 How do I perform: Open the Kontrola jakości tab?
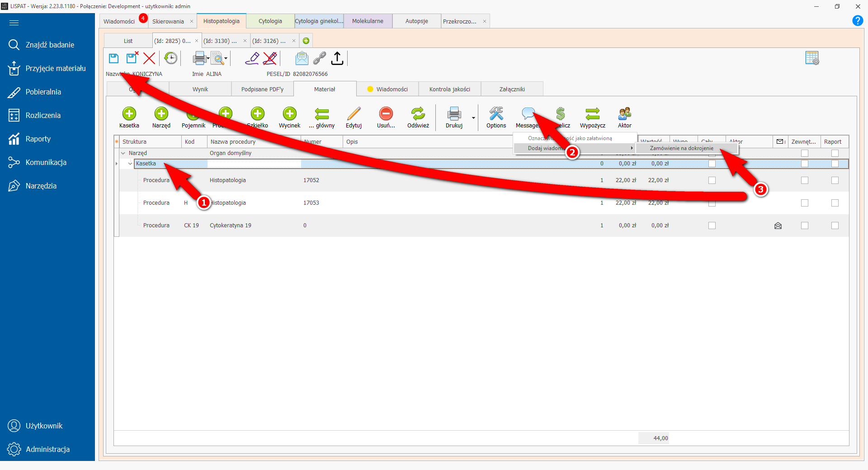(x=450, y=89)
